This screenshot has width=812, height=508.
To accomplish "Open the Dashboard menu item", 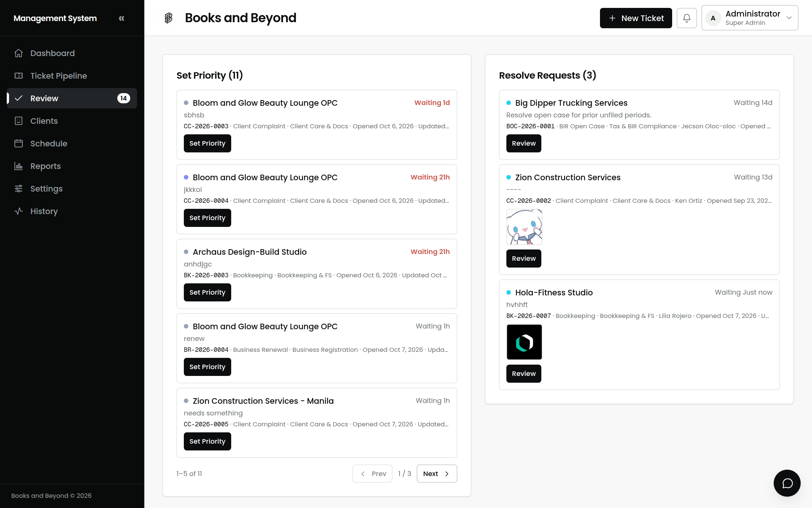I will [72, 53].
